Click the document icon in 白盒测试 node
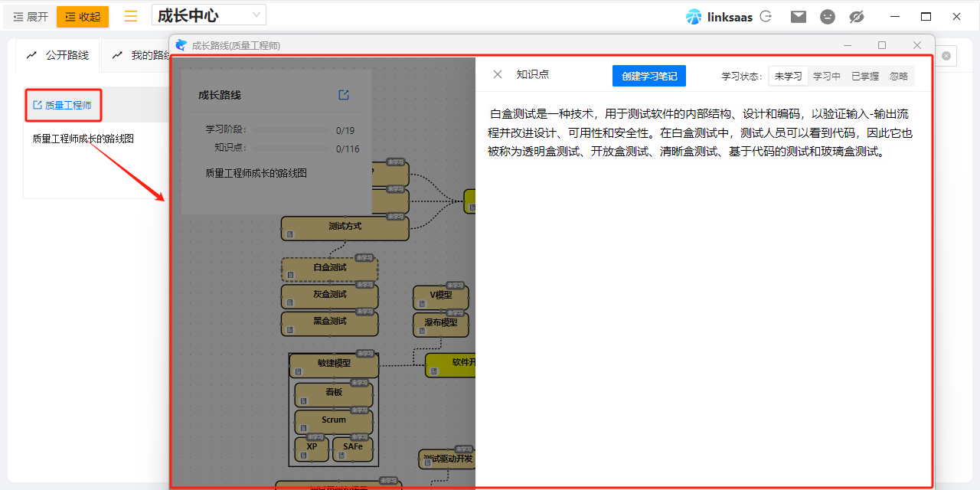The image size is (980, 490). tap(290, 276)
